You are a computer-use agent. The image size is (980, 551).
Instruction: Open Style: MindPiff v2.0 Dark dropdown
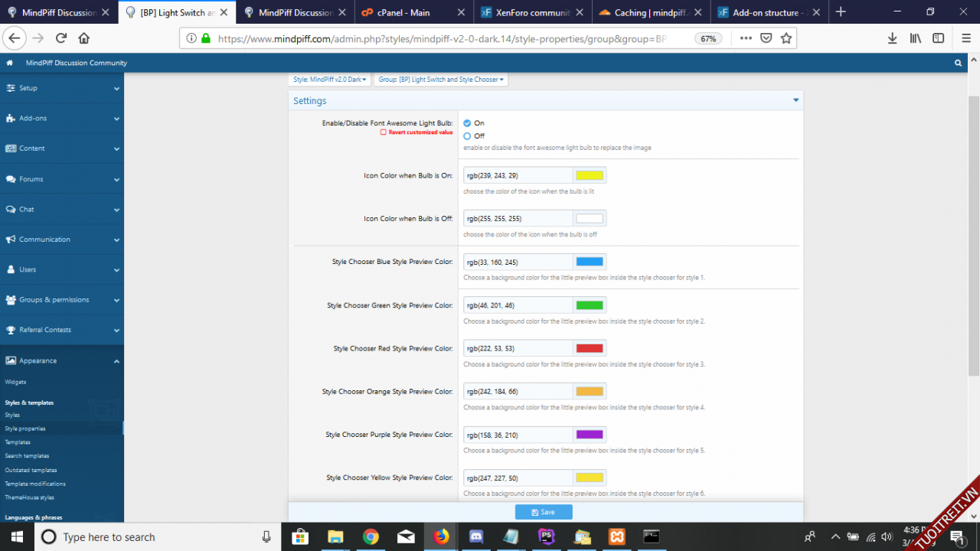point(330,80)
